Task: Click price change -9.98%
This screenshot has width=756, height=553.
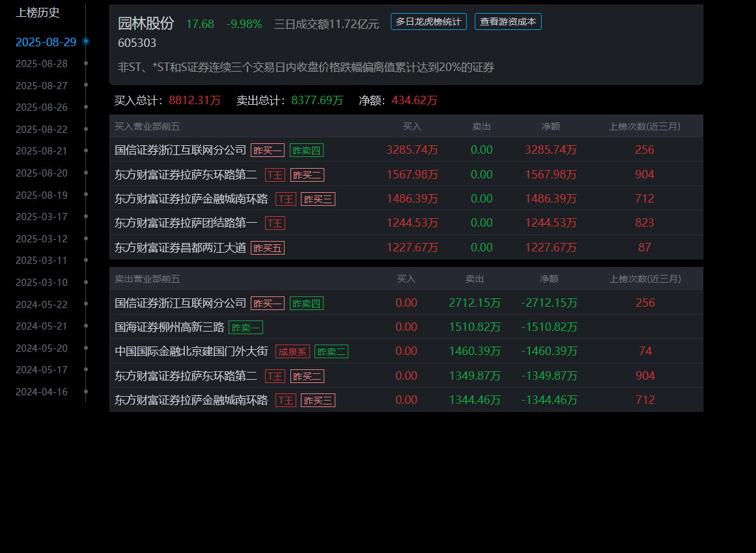Action: [x=244, y=24]
